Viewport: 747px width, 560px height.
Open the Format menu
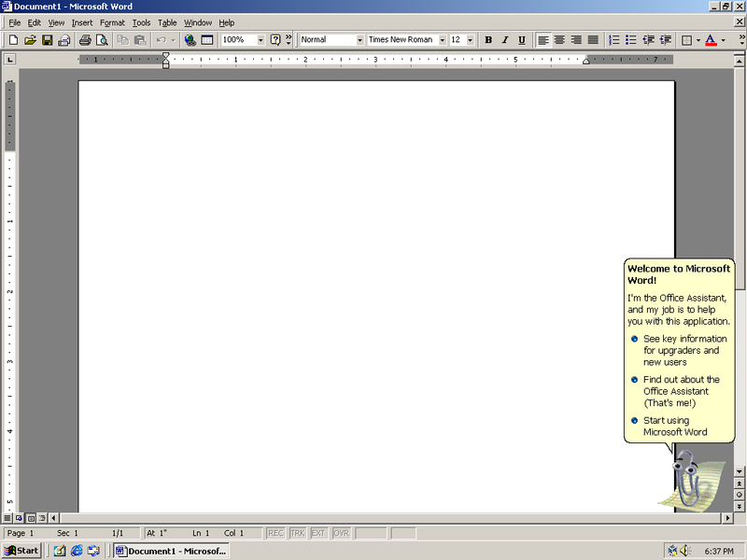coord(112,22)
